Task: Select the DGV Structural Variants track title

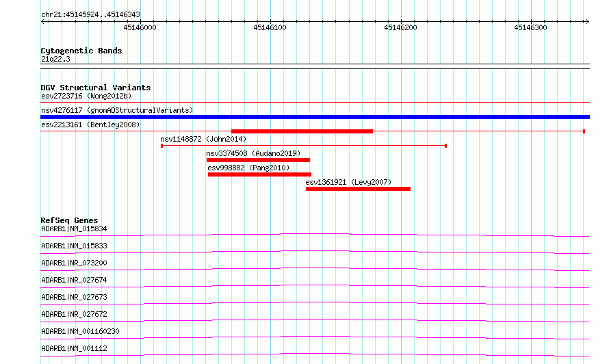Action: 96,88
